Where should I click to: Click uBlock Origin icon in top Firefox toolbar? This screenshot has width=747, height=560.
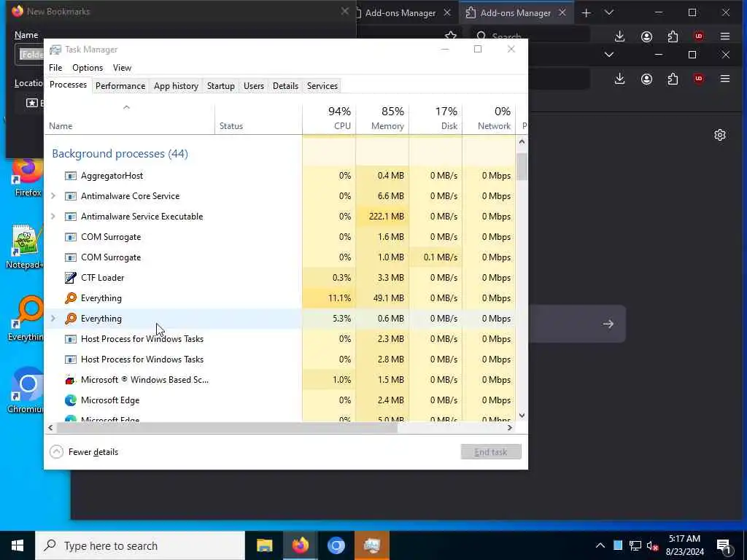tap(699, 36)
